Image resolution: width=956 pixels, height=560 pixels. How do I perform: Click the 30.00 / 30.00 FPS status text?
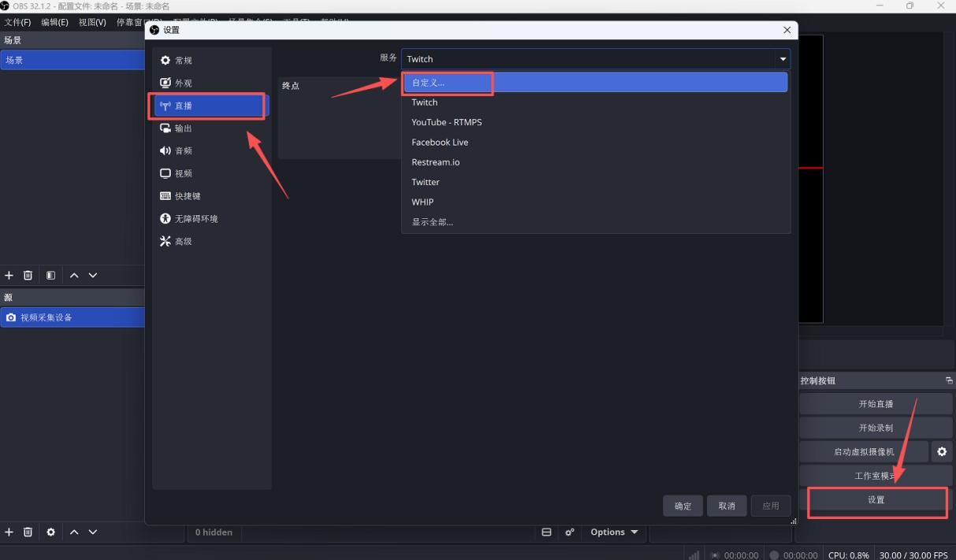[x=913, y=555]
